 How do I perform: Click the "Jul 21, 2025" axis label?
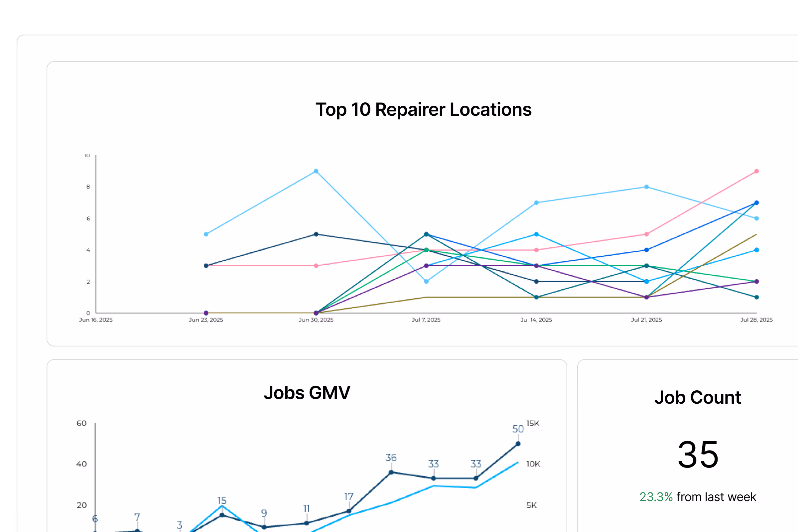(x=646, y=320)
